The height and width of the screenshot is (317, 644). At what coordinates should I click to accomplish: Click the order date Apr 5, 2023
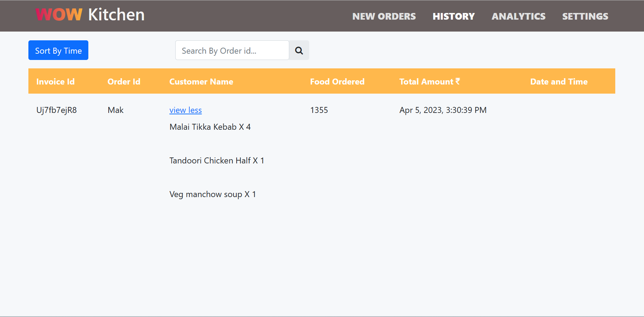pyautogui.click(x=443, y=110)
